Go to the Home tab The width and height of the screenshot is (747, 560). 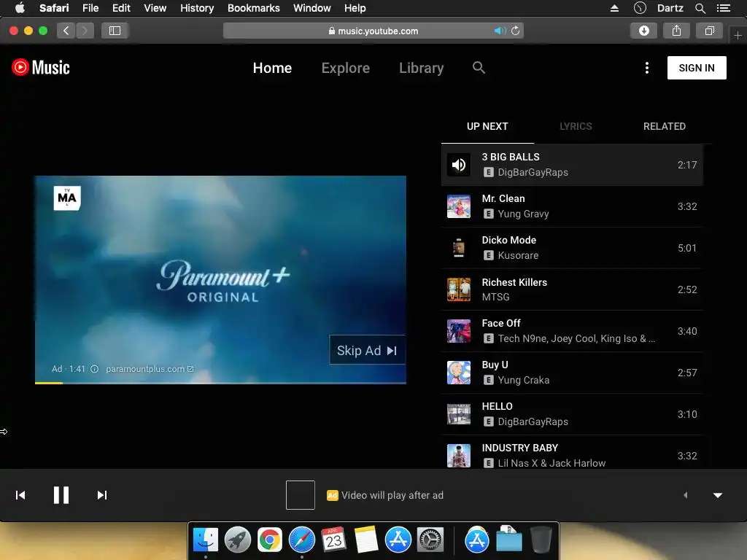[x=272, y=68]
